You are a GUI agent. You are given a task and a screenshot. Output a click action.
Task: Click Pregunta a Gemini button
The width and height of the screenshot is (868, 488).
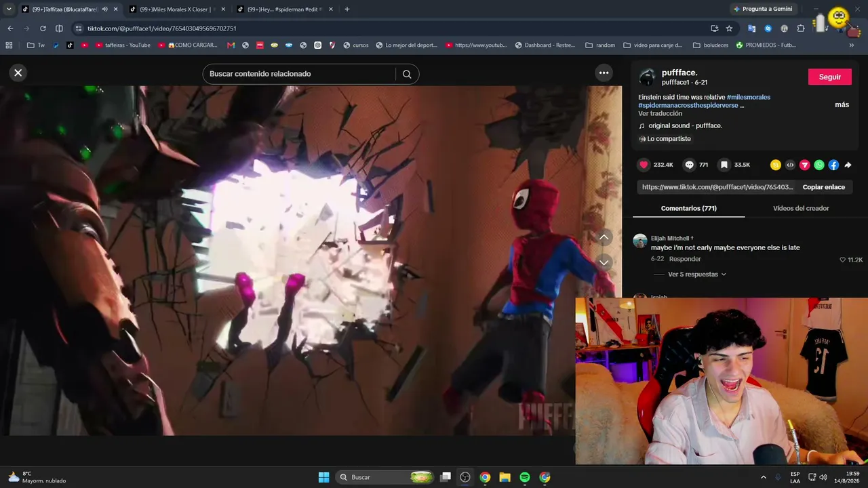pyautogui.click(x=763, y=9)
